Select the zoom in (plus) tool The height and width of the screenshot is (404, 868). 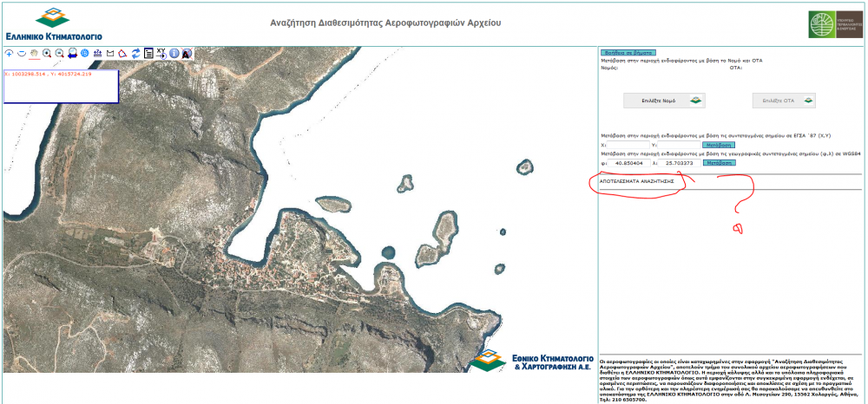click(9, 53)
